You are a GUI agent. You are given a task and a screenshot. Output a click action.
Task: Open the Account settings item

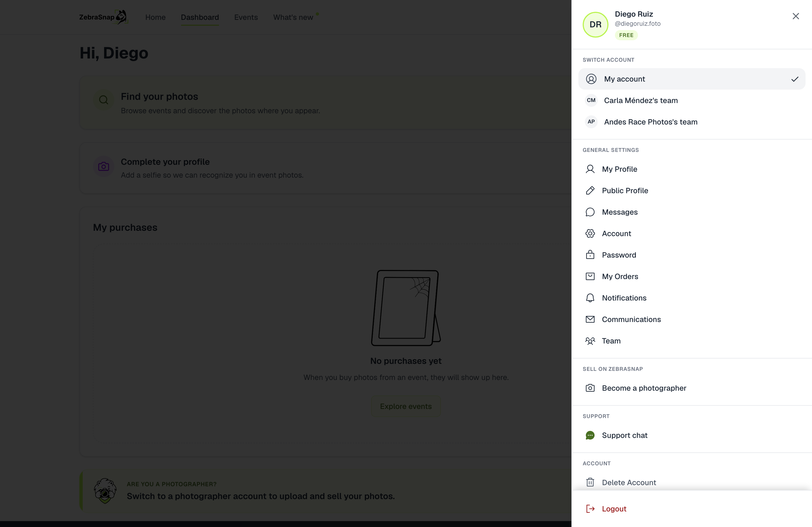coord(692,233)
